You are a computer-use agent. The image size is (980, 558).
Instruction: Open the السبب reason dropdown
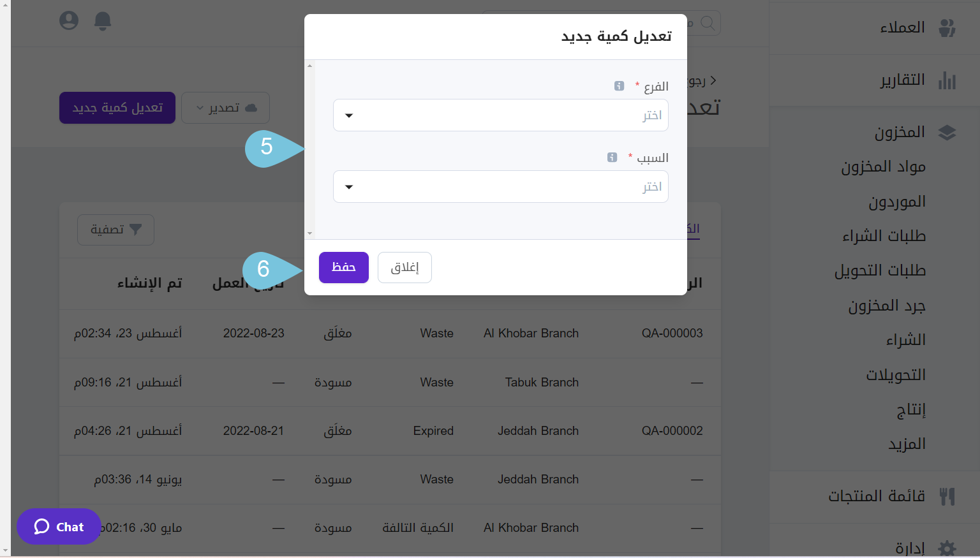(500, 187)
